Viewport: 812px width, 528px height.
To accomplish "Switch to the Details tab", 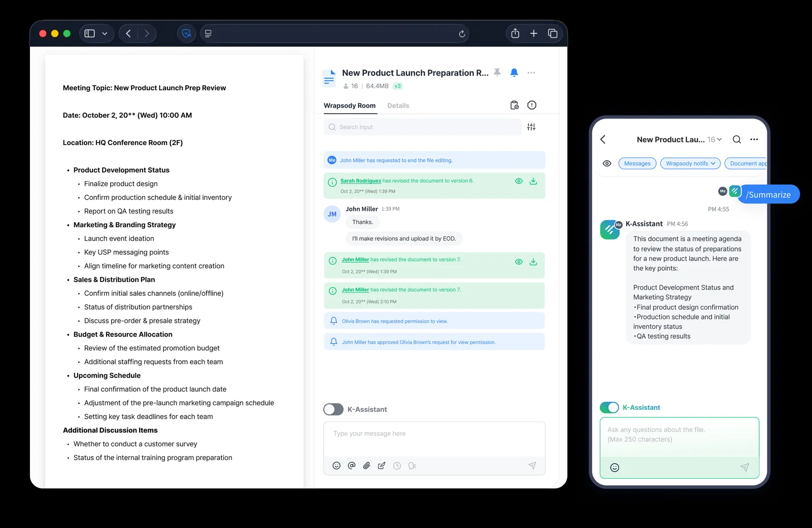I will click(398, 105).
